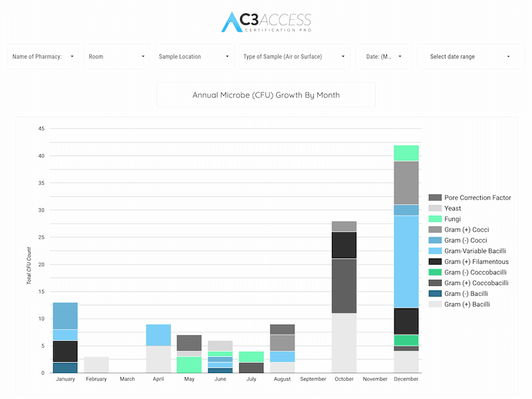The width and height of the screenshot is (532, 399).
Task: Click the Gram (+) Filamentous segment in December bar
Action: tap(406, 321)
